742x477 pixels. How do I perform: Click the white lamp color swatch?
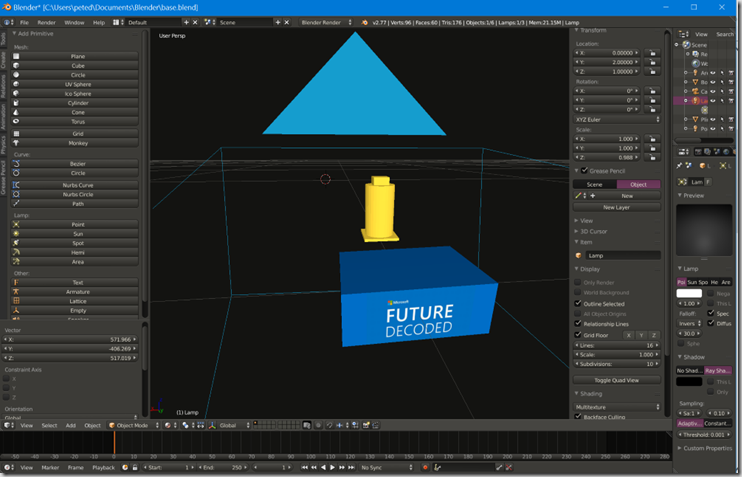[x=689, y=293]
